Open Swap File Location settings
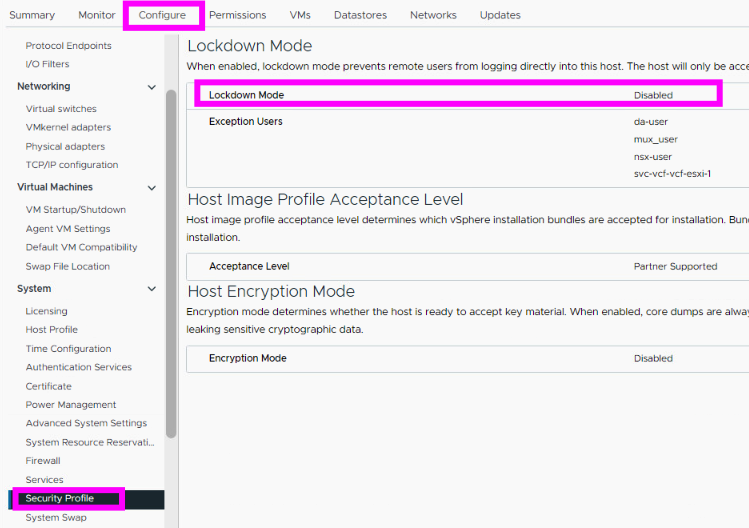 tap(67, 267)
